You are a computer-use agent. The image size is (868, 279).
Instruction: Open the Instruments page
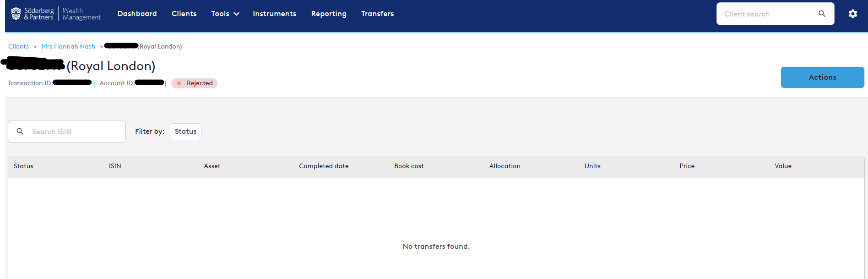pos(274,14)
